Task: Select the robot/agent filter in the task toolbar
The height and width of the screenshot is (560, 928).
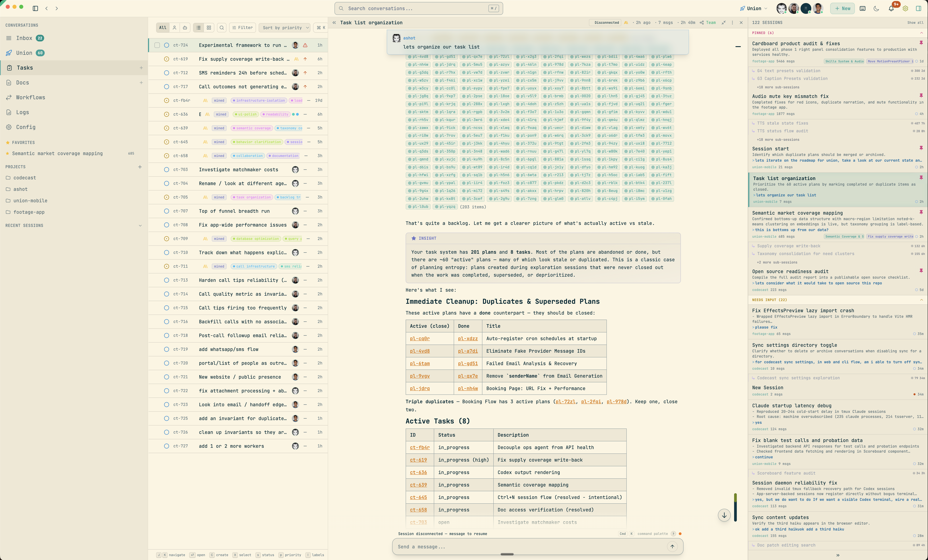Action: pos(185,27)
